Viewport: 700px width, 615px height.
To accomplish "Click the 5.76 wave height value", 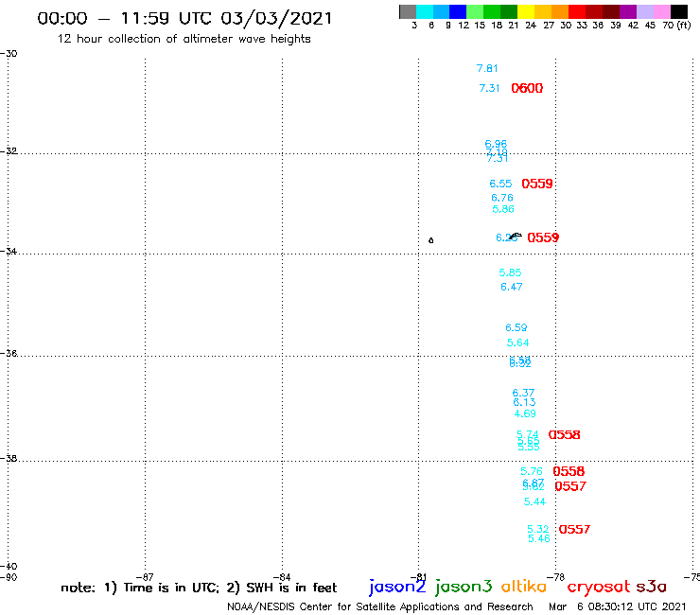I will click(532, 471).
